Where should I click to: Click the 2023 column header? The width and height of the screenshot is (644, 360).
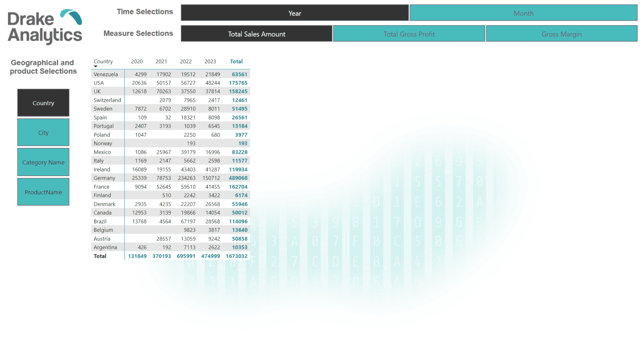(x=210, y=61)
